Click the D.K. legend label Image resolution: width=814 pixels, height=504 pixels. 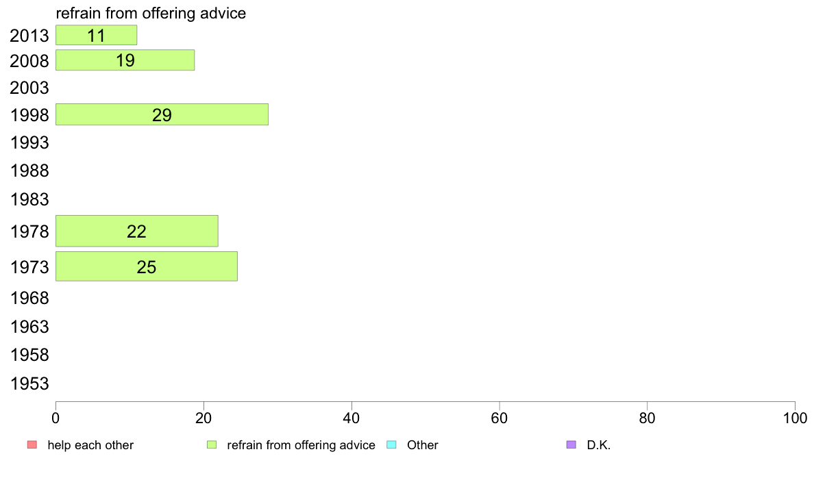click(x=599, y=445)
